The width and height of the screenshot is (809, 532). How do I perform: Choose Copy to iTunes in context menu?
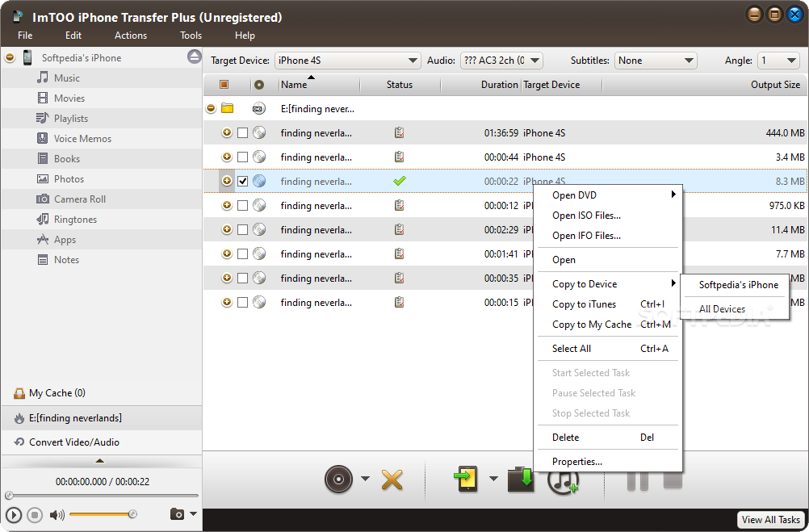[608, 304]
